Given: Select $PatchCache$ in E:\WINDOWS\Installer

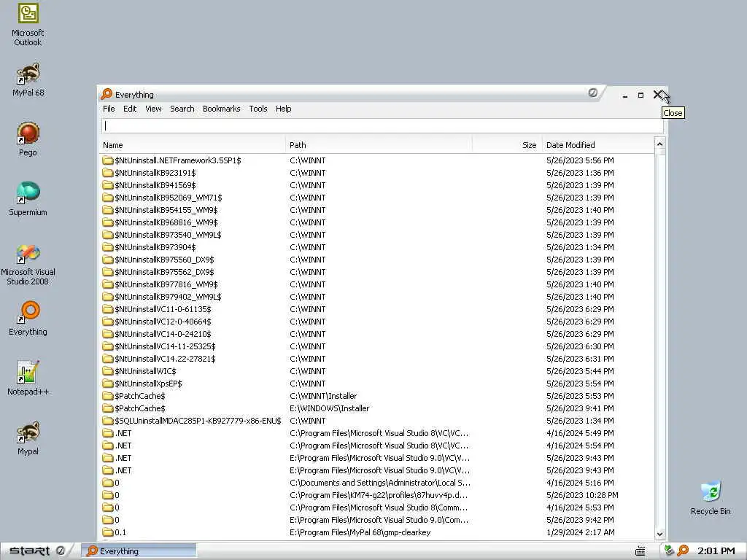Looking at the screenshot, I should [x=377, y=408].
